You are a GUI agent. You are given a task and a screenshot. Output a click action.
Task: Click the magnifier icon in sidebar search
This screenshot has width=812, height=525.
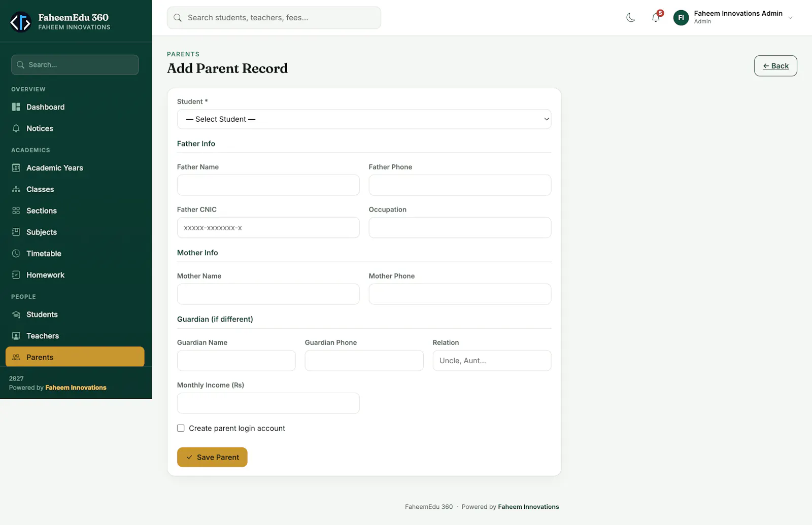(21, 65)
